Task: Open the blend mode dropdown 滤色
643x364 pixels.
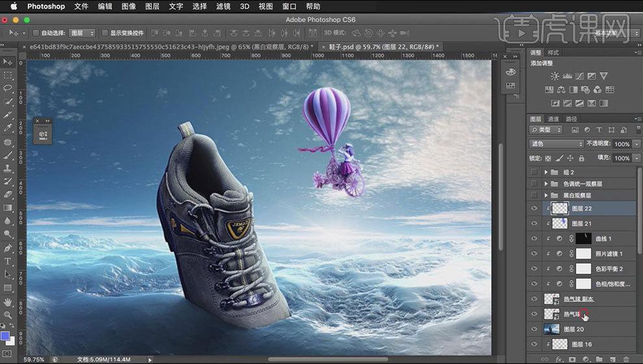Action: pos(557,143)
